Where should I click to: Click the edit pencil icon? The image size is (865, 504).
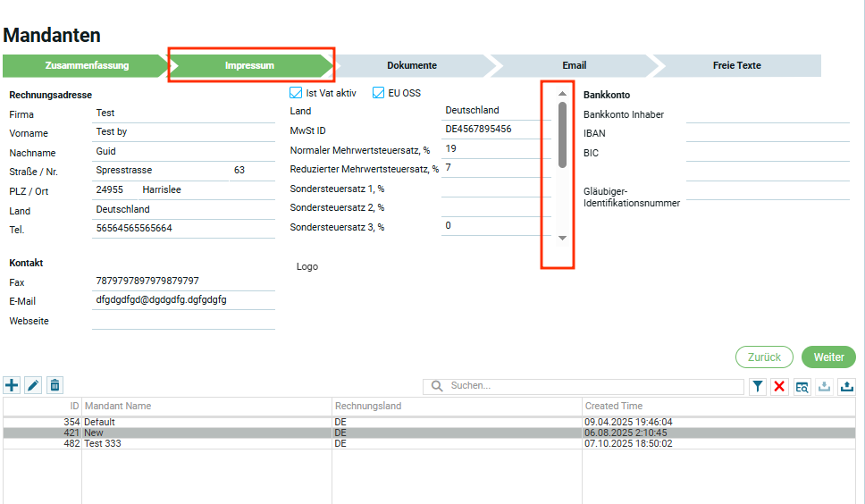coord(33,385)
